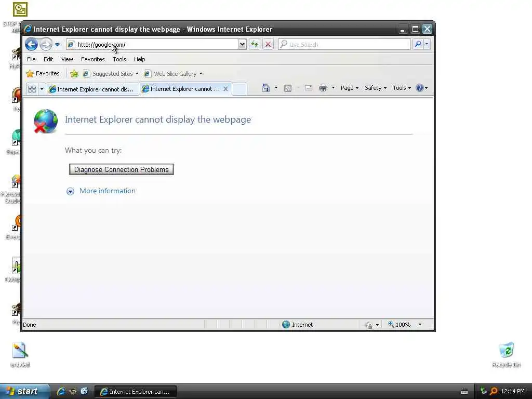The height and width of the screenshot is (399, 532).
Task: Expand the Home button dropdown arrow
Action: point(276,88)
